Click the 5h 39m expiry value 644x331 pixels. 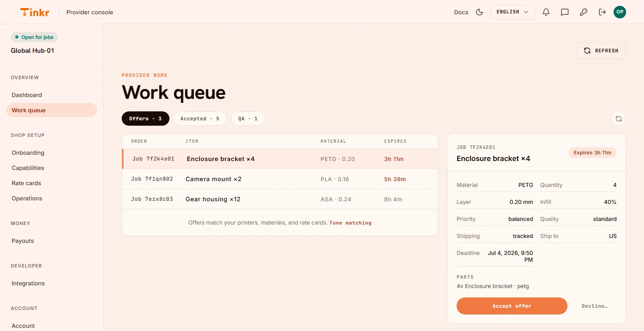click(x=395, y=179)
